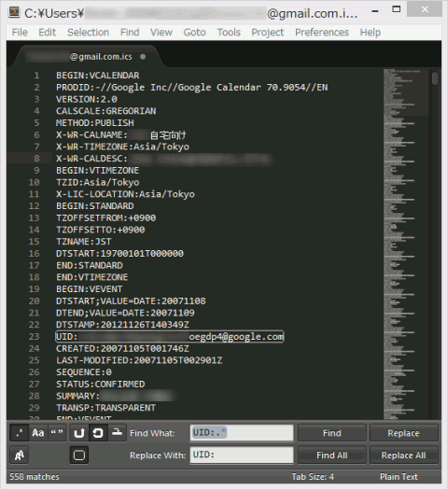The width and height of the screenshot is (448, 490).
Task: Click the STATUS:CONFIRMED line
Action: pyautogui.click(x=101, y=384)
